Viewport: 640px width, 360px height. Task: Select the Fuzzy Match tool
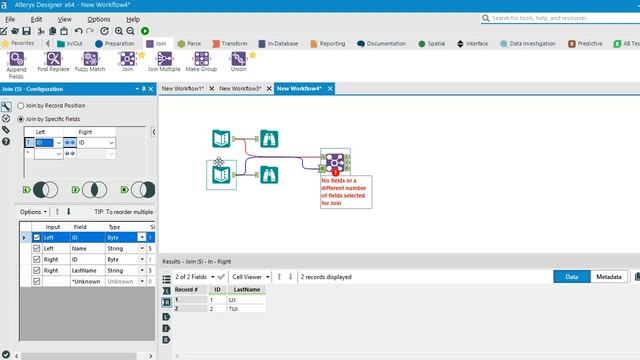pos(90,62)
